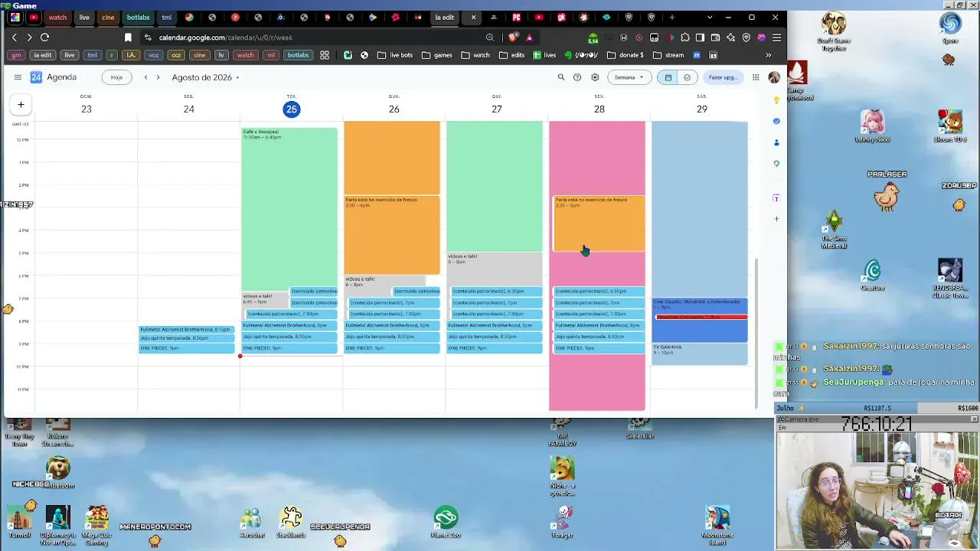Screen dimensions: 980x551
Task: Open Contacts in side panel
Action: [776, 142]
